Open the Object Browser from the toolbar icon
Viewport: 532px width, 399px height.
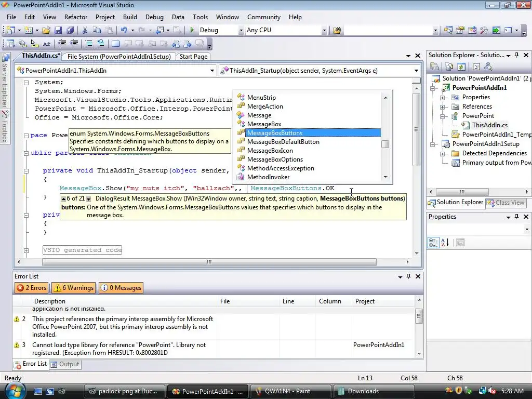pos(472,30)
